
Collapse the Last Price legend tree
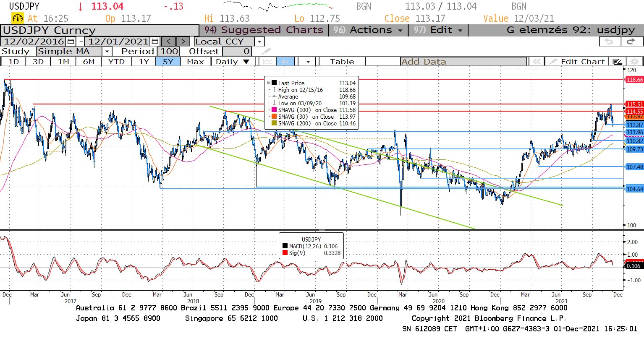[x=269, y=83]
